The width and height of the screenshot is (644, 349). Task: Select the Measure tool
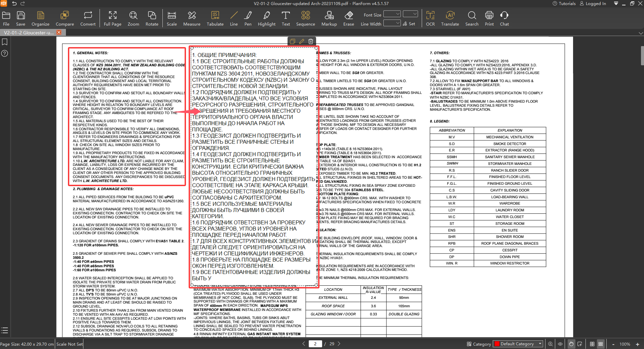[x=192, y=19]
